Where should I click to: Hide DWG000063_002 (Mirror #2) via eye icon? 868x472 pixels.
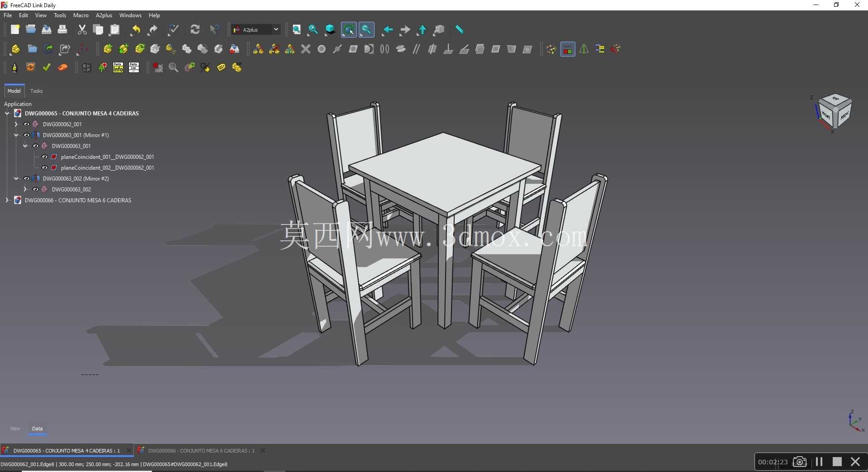(27, 178)
